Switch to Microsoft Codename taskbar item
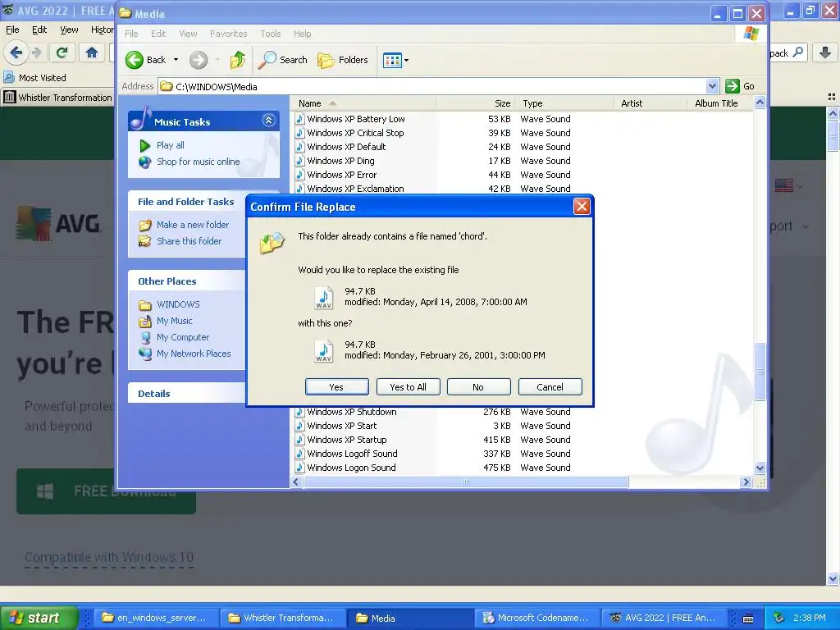The height and width of the screenshot is (630, 840). [536, 618]
